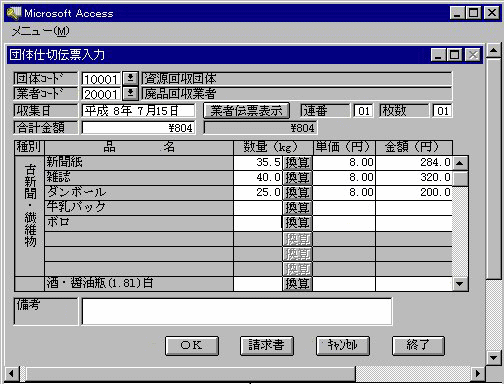Viewport: 504px width, 384px height.
Task: Click 換算 button in ボロ row
Action: coord(297,223)
